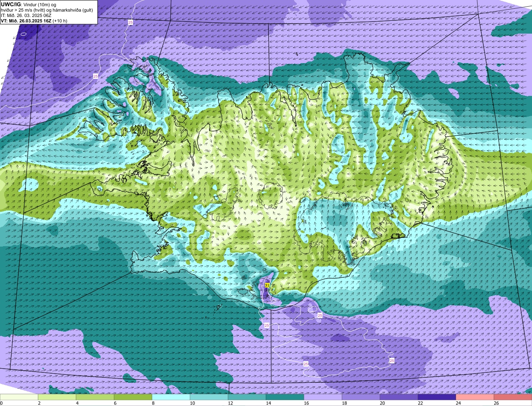The image size is (532, 406).
Task: Click the legend scale value 0
Action: [x=1, y=403]
